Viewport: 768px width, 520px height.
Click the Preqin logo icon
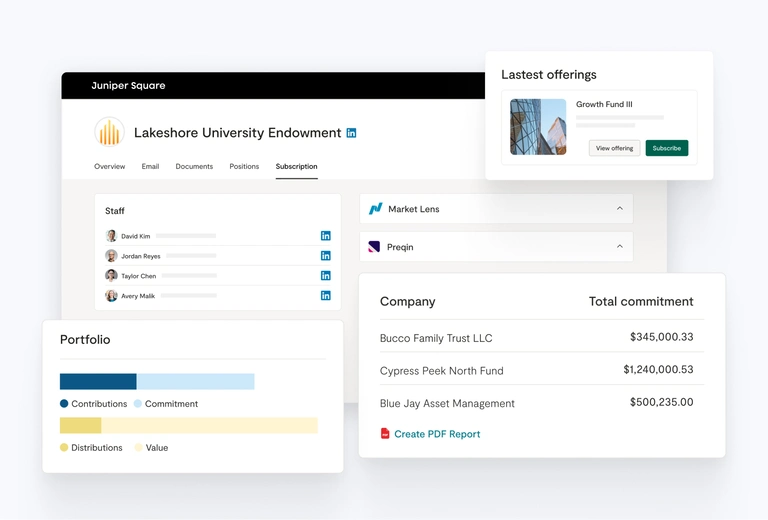[374, 247]
